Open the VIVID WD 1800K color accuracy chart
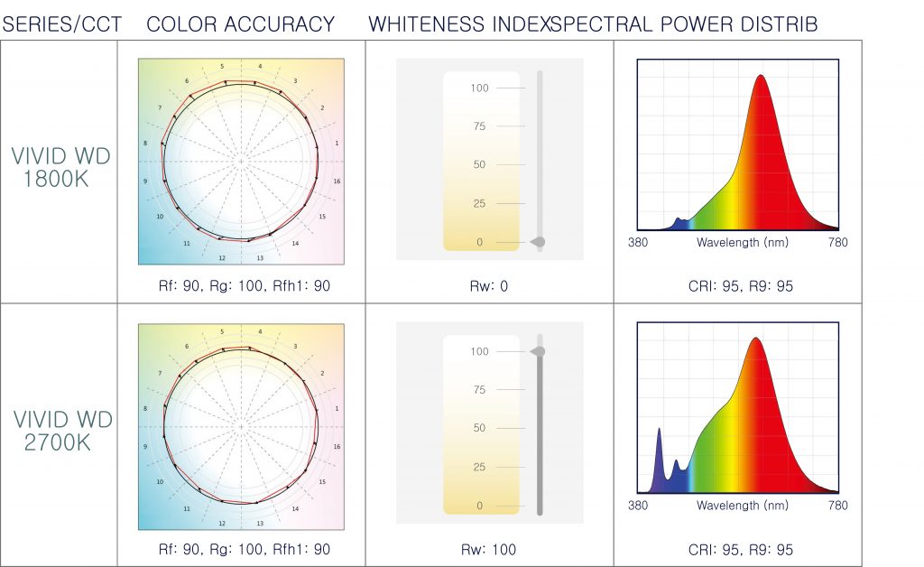This screenshot has height=567, width=924. coord(242,161)
